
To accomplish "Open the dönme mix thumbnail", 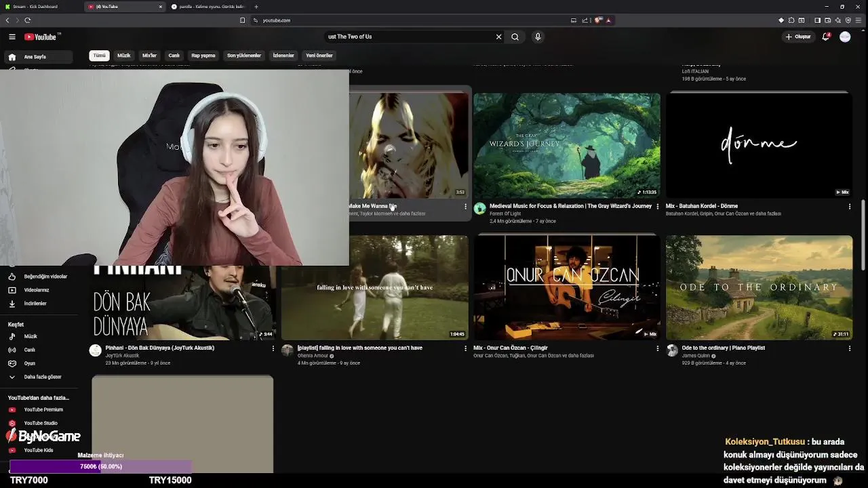I will pos(759,145).
